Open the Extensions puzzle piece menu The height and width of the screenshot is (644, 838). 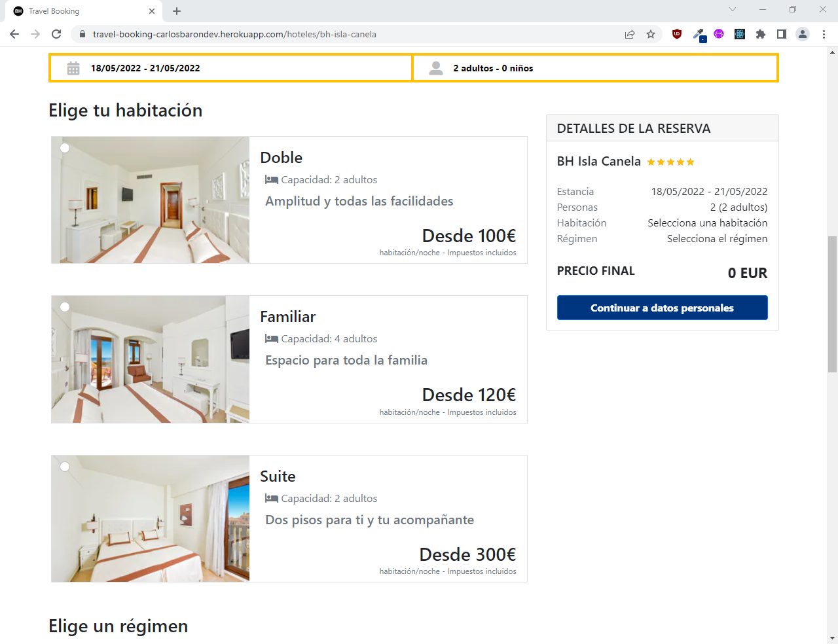tap(761, 34)
